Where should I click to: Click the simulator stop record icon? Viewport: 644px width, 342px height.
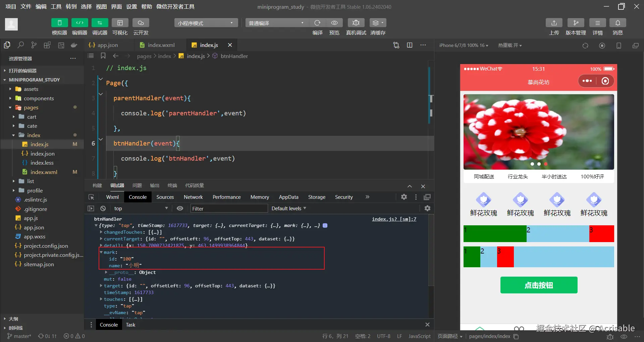pos(602,46)
